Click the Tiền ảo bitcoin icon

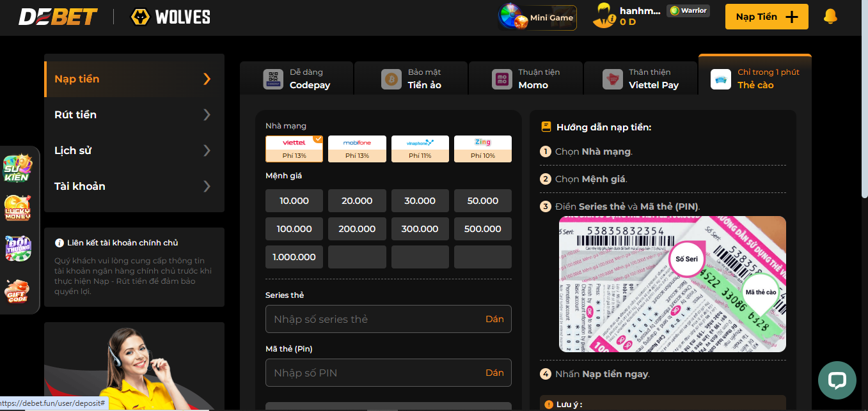(x=391, y=79)
